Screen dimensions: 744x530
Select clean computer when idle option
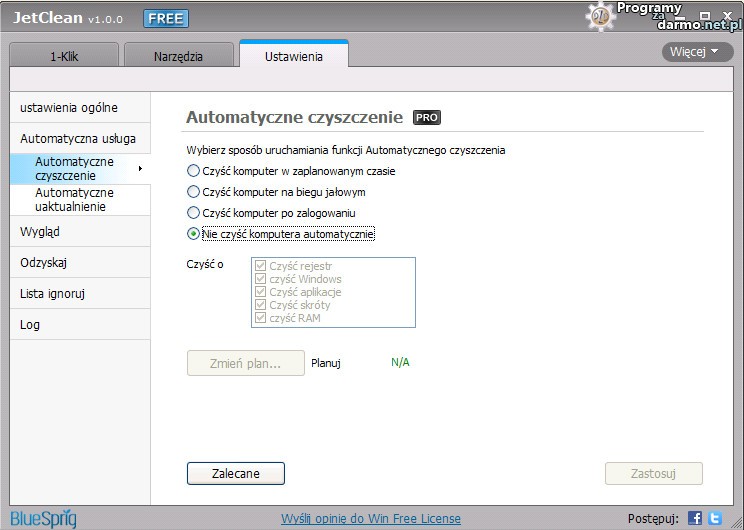(194, 192)
